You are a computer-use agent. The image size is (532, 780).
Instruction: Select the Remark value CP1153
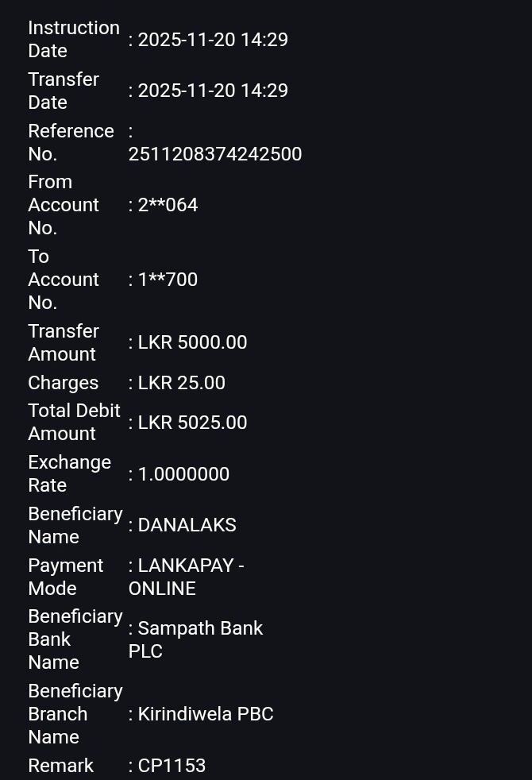pos(172,766)
